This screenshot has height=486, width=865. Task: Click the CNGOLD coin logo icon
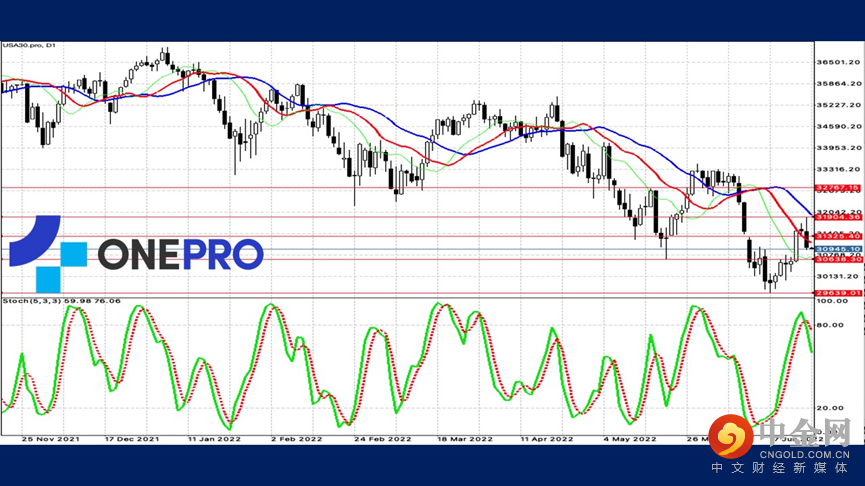(x=739, y=437)
